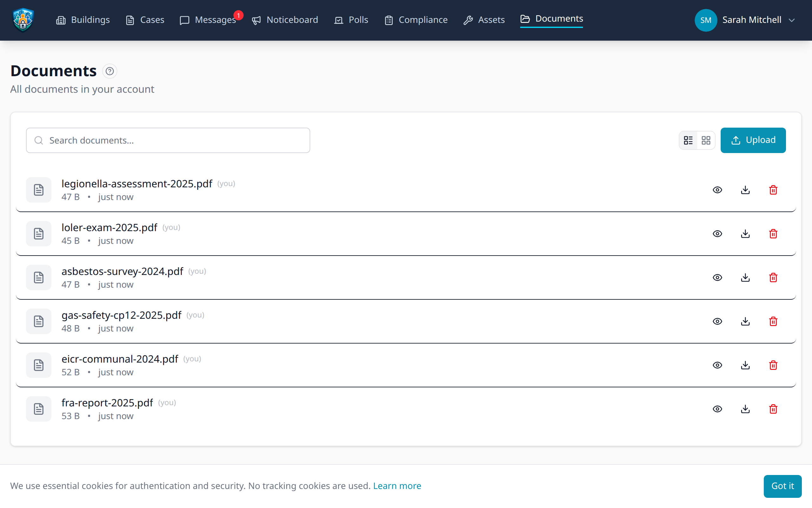
Task: Delete fra-report-2025.pdf with the trash icon
Action: (x=773, y=409)
